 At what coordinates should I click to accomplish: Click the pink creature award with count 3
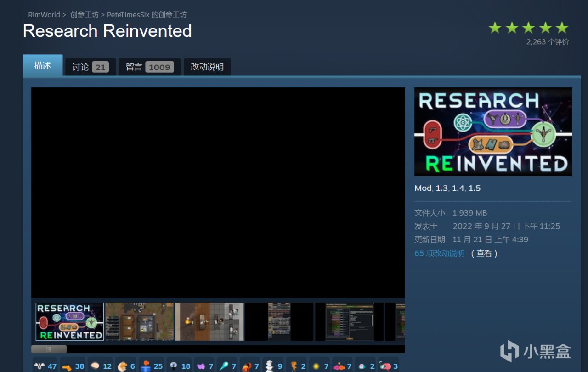[x=389, y=365]
